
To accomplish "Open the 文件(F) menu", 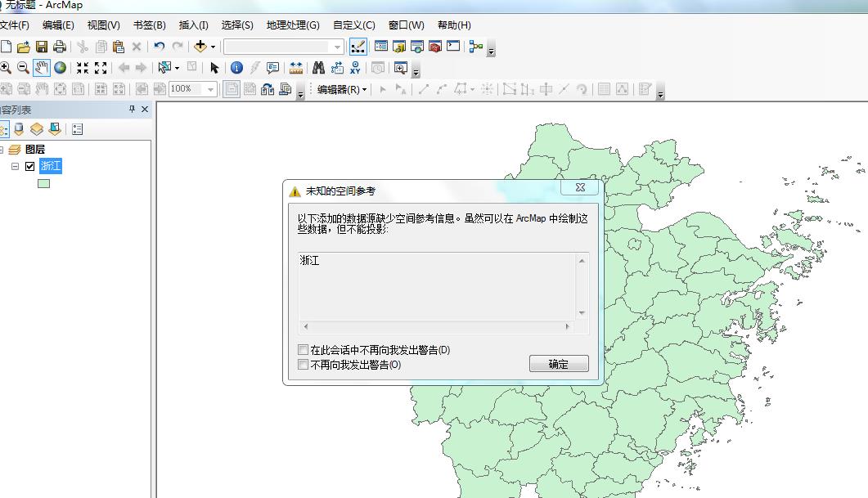I will click(x=15, y=25).
